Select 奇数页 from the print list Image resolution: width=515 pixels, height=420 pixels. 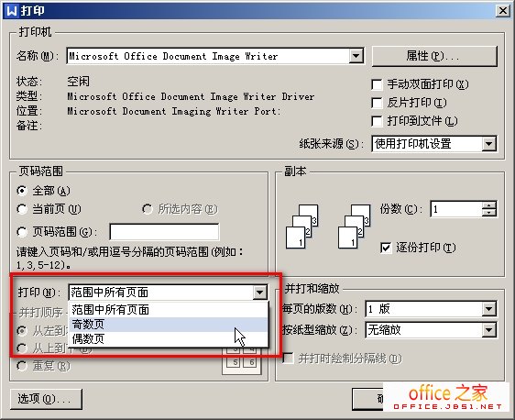pyautogui.click(x=169, y=325)
